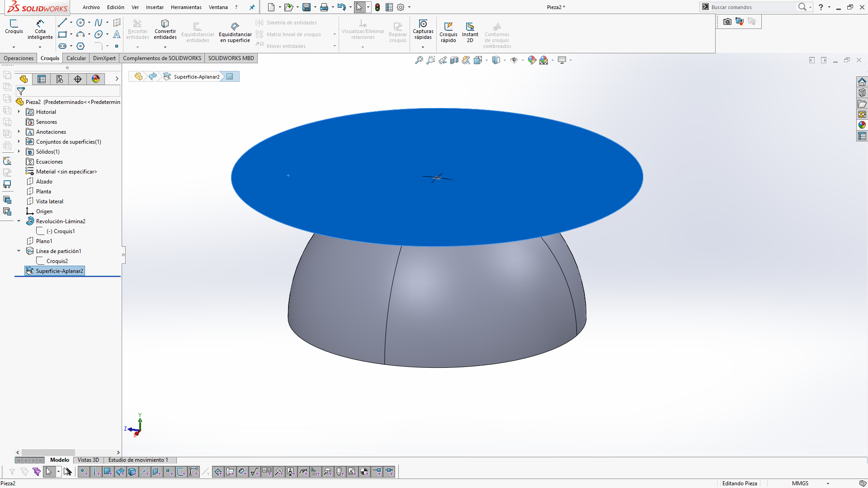
Task: Collapse the Línea de partición1 node
Action: tap(19, 251)
